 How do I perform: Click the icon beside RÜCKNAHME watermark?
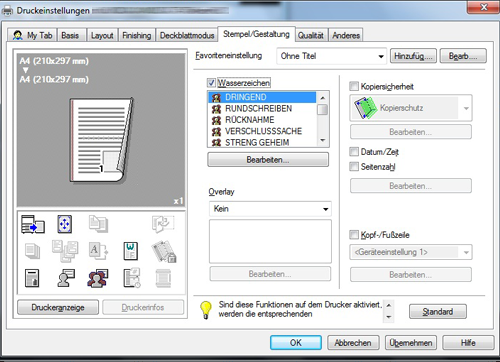(x=216, y=120)
